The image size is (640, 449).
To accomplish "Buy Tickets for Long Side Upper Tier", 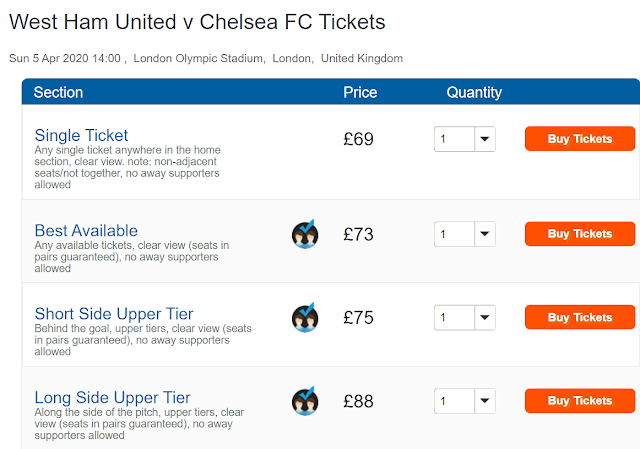I will pos(579,401).
